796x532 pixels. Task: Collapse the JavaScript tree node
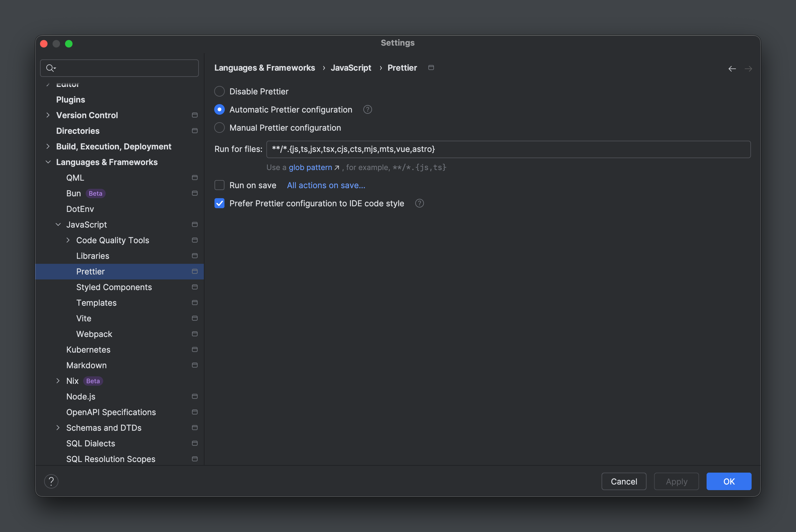click(58, 224)
